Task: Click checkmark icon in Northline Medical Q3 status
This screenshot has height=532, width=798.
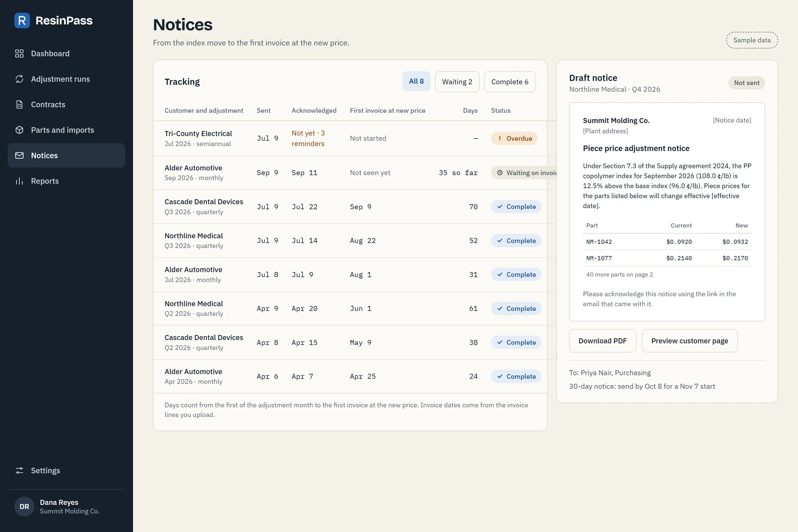Action: coord(500,241)
